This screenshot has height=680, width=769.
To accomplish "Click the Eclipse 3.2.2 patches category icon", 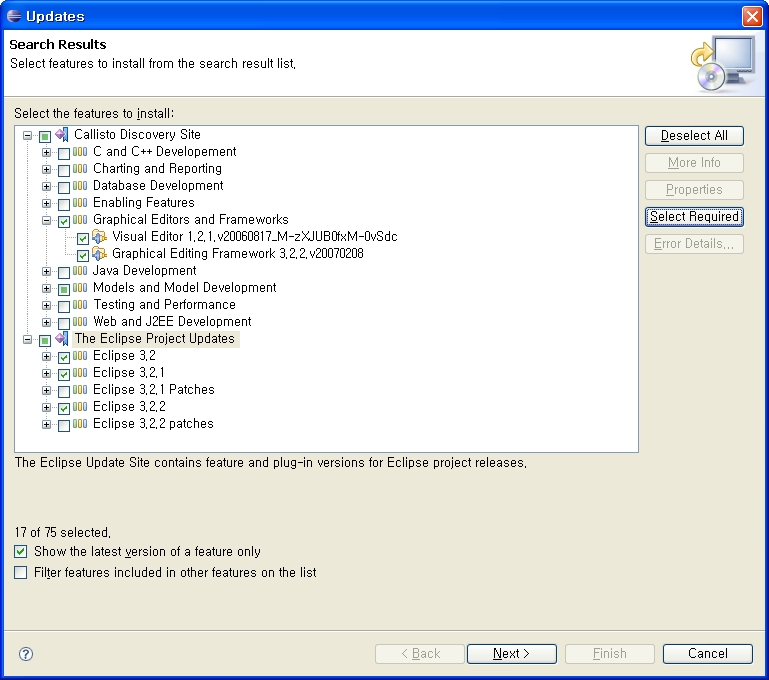I will pos(80,424).
